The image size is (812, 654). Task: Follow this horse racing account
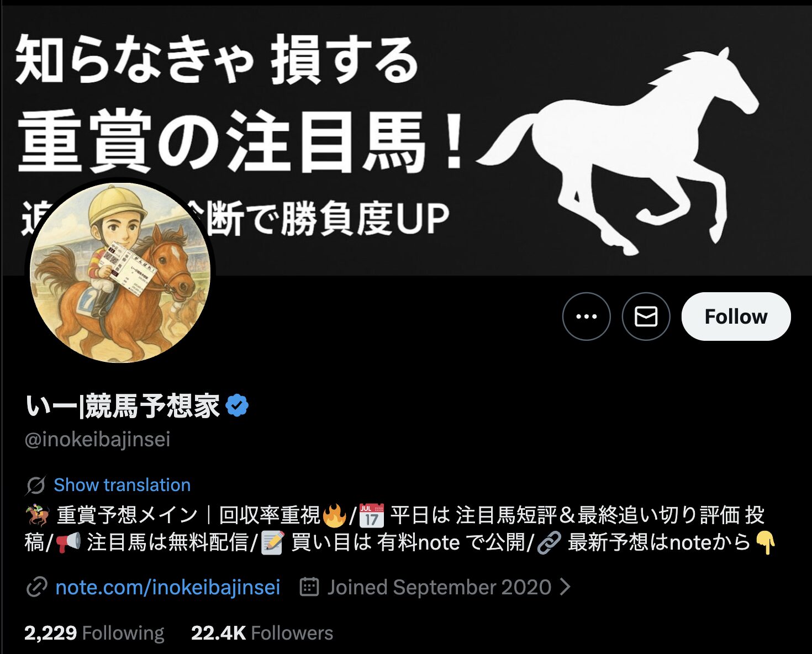point(736,317)
